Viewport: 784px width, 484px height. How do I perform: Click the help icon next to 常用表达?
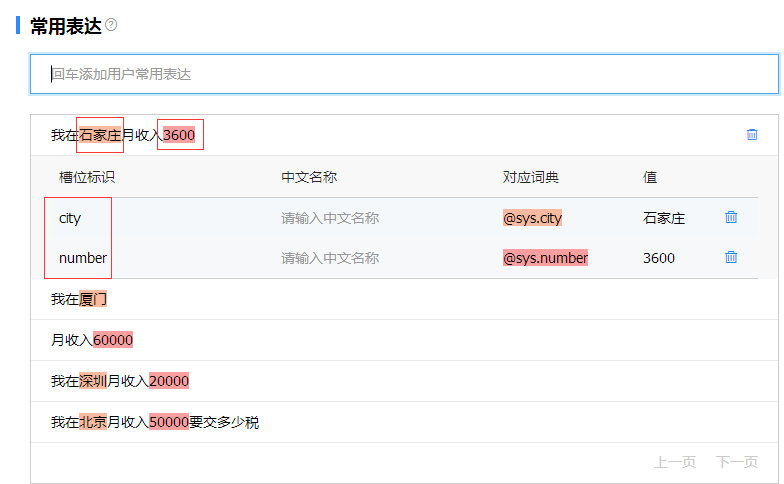coord(111,25)
